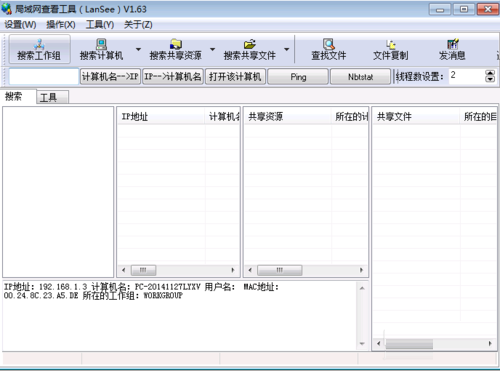Click the IP-->计算机名 button

pyautogui.click(x=173, y=77)
